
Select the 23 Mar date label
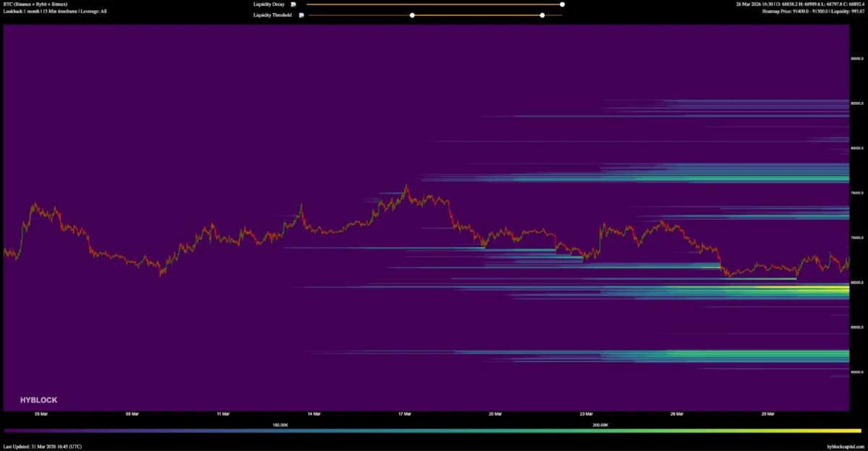tap(586, 414)
